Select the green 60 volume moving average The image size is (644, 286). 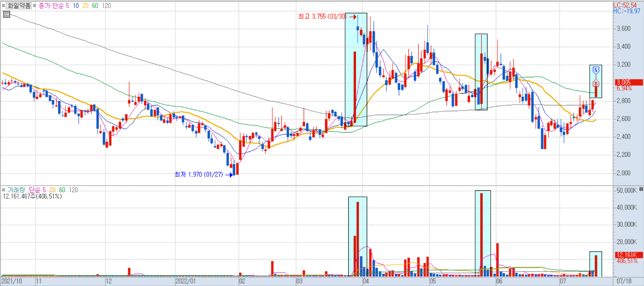click(x=62, y=190)
